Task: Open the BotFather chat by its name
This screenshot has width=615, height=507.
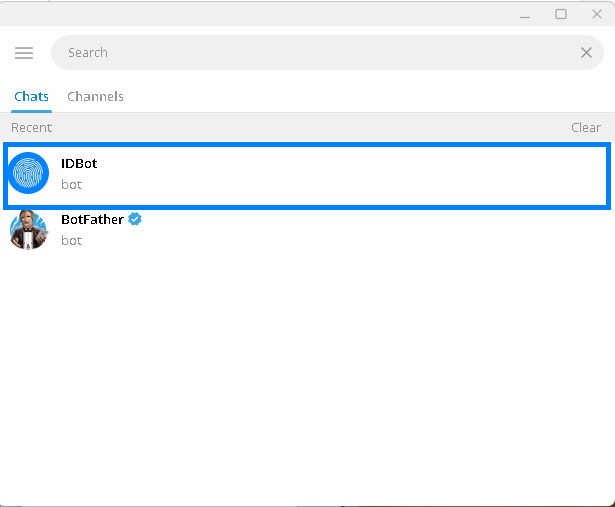Action: click(93, 220)
